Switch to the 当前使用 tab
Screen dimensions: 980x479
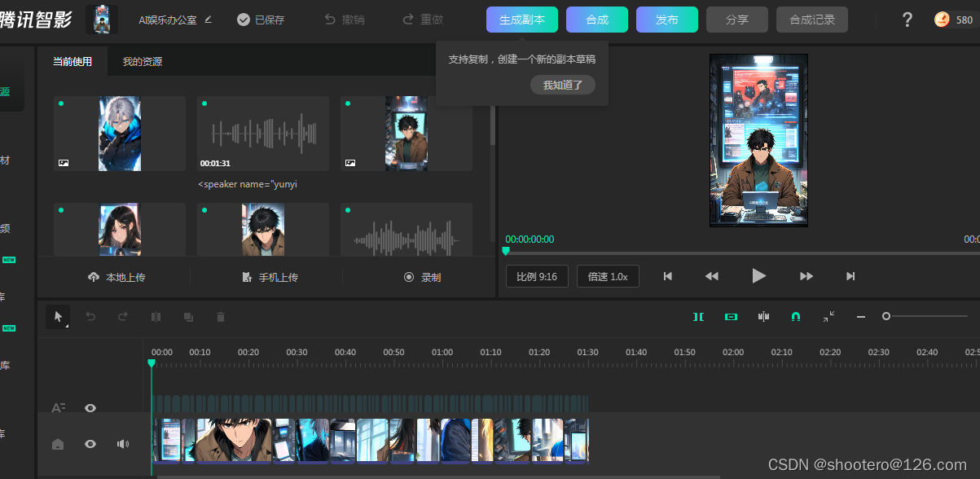coord(73,61)
